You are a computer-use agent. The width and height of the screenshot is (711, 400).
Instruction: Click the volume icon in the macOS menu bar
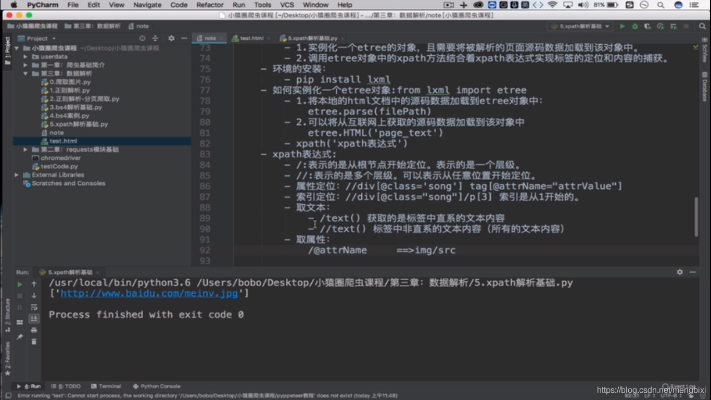pos(583,5)
